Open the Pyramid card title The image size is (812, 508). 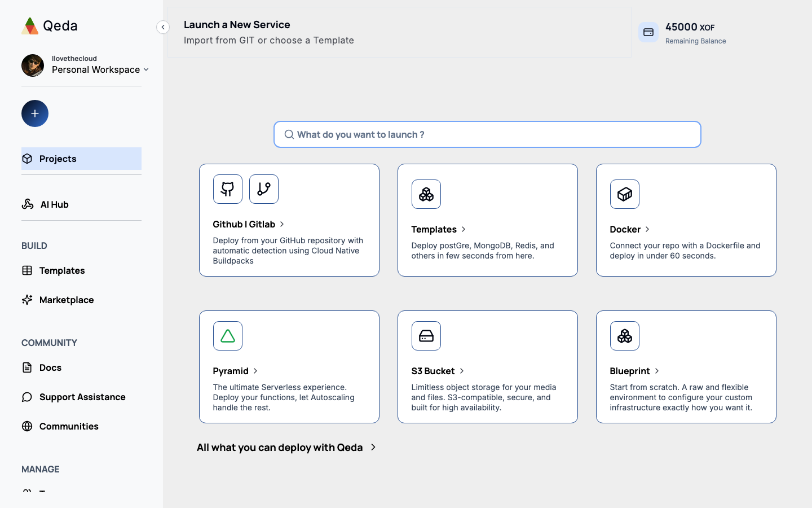231,371
